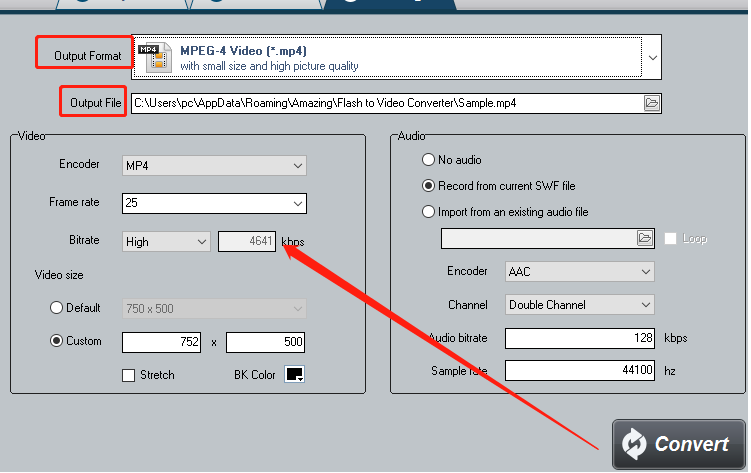Select the Default video size radio button
751x473 pixels.
coord(57,308)
